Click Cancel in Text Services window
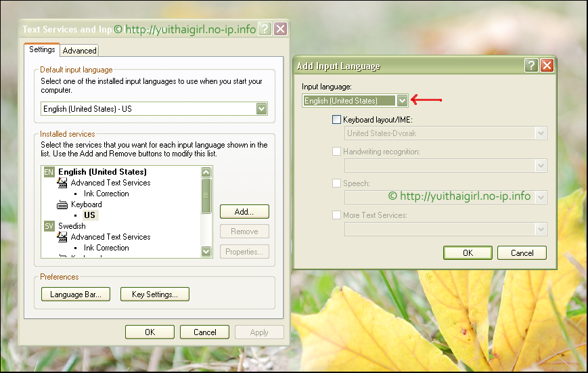 pos(204,332)
